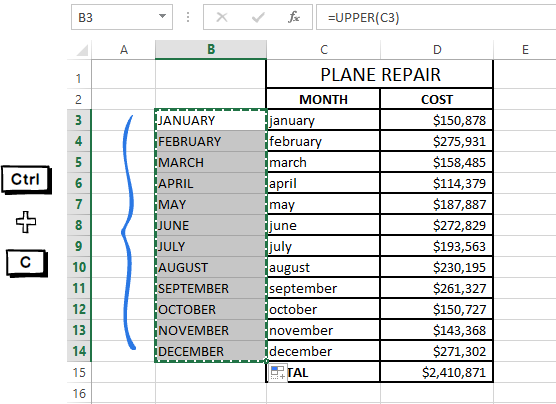
Task: Select the $275,931 cost cell
Action: pos(437,142)
